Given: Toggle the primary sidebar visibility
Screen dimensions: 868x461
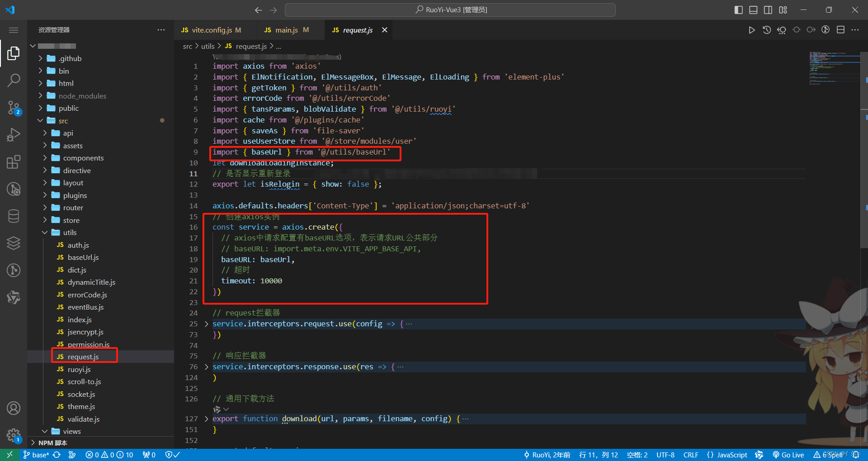Looking at the screenshot, I should (738, 9).
